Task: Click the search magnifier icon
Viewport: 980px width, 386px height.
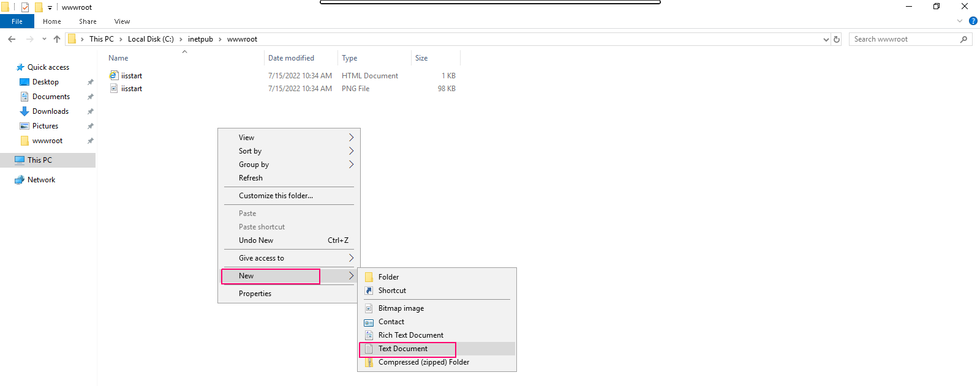Action: (963, 39)
